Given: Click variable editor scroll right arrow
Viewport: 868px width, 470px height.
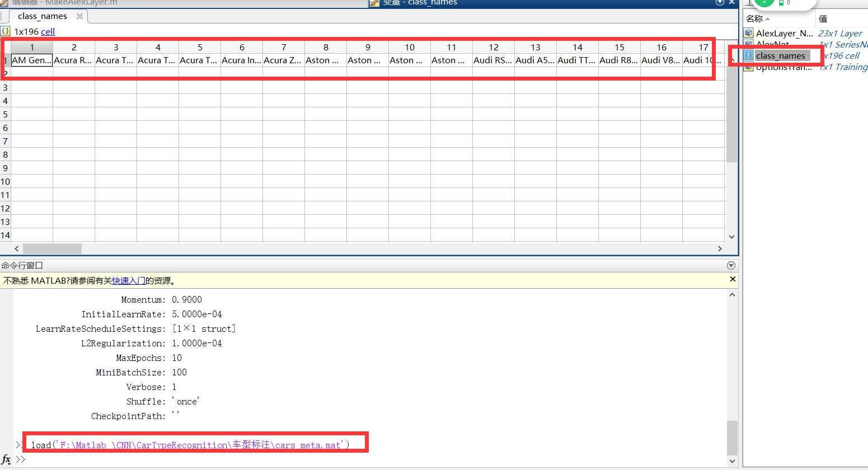Looking at the screenshot, I should (x=720, y=248).
